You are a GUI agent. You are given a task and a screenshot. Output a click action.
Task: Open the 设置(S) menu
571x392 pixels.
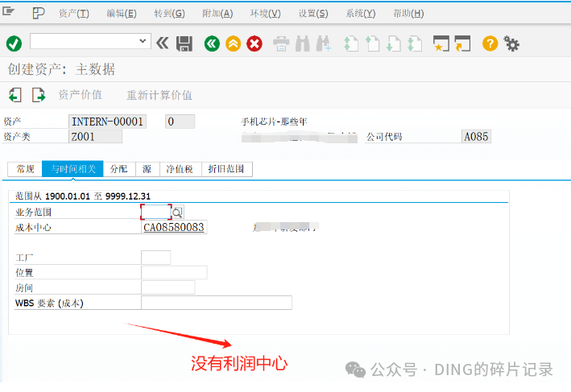[313, 14]
